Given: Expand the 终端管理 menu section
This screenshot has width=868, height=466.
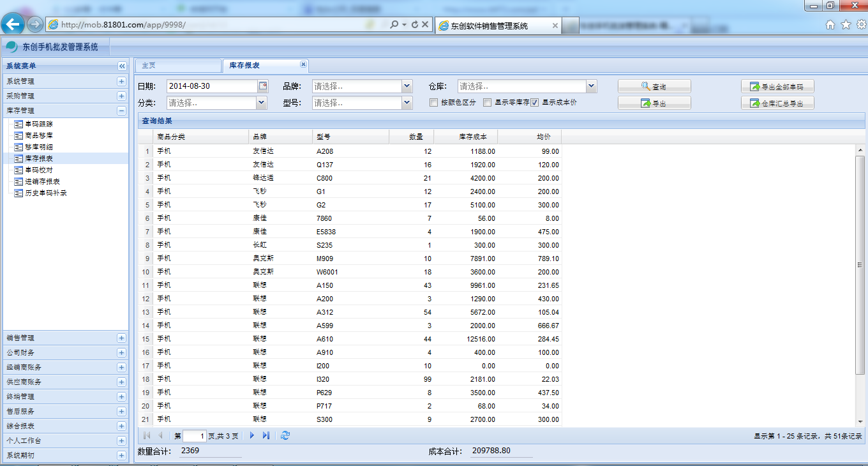Looking at the screenshot, I should coord(121,397).
